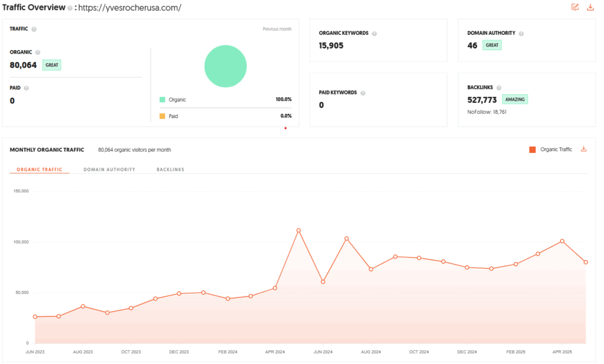Click the NoFollow: 18,761 text

487,112
